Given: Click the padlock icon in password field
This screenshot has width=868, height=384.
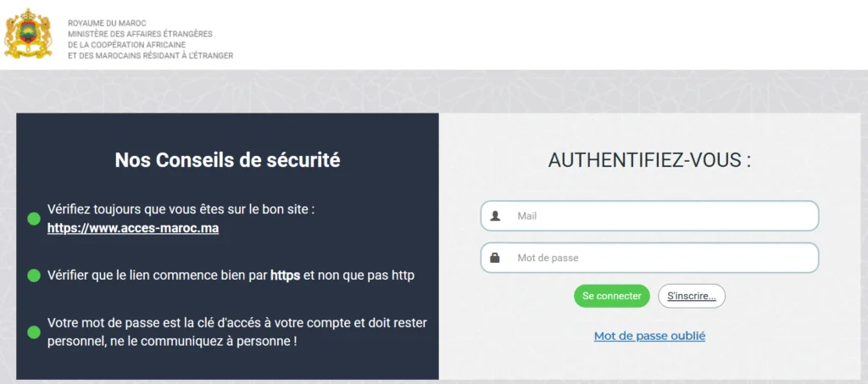Looking at the screenshot, I should click(x=496, y=258).
